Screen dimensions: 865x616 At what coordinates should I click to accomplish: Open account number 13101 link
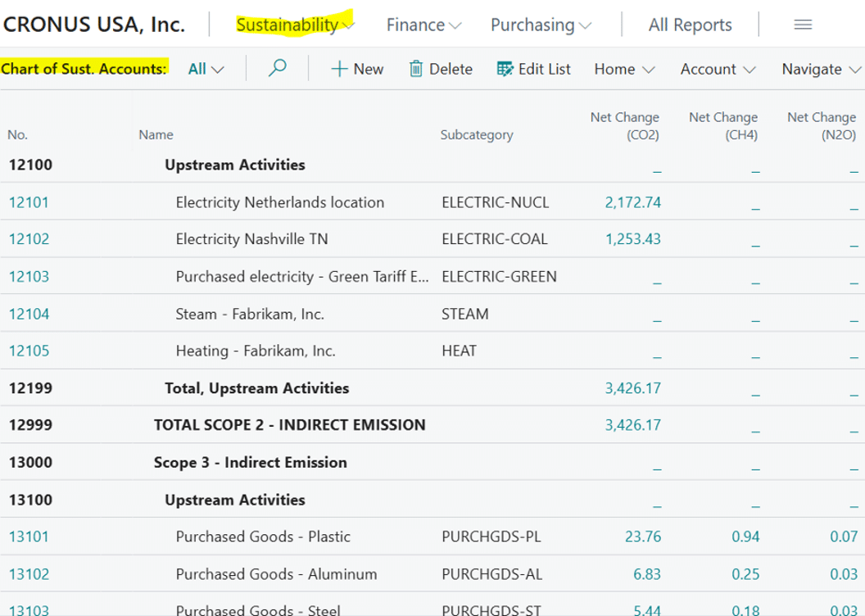pos(29,537)
